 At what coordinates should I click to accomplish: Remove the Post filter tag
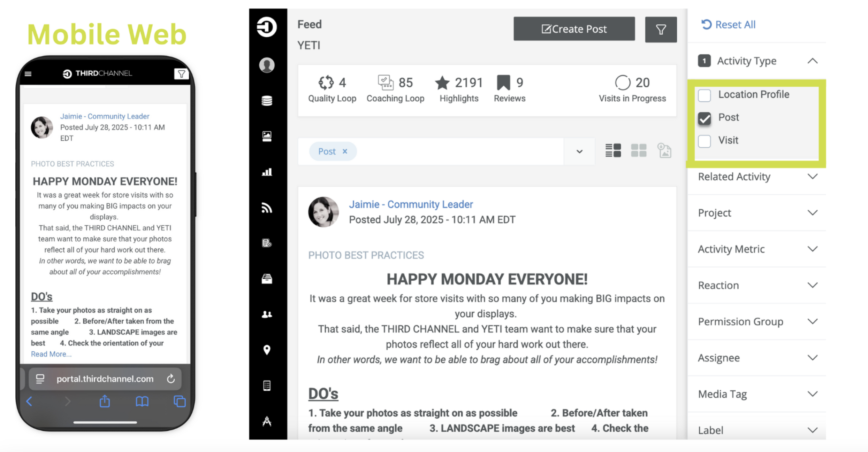point(345,151)
